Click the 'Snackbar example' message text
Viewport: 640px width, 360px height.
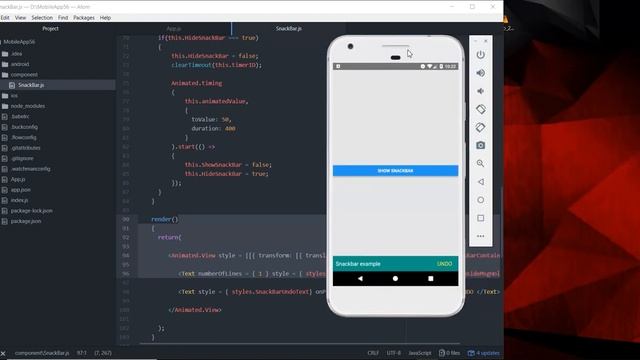358,264
